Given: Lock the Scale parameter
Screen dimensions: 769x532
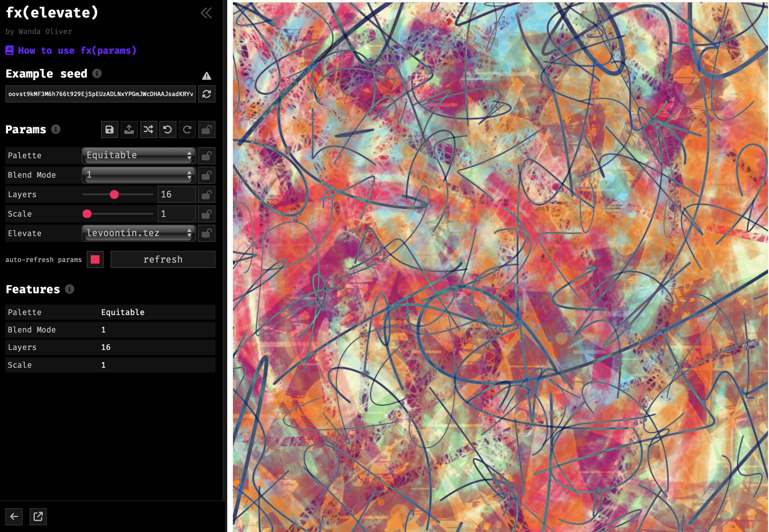Looking at the screenshot, I should 207,214.
